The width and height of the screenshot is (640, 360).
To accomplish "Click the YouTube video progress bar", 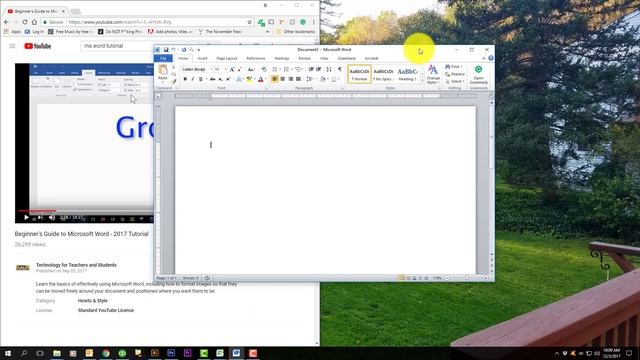I will pos(86,211).
